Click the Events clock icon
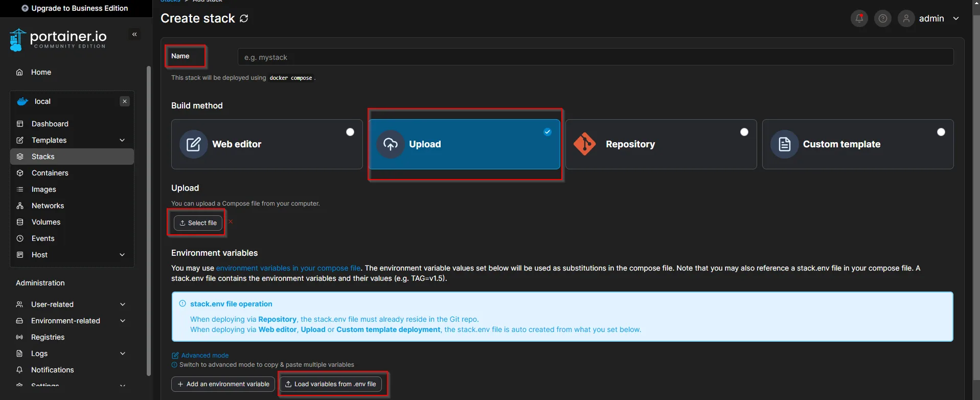Image resolution: width=980 pixels, height=400 pixels. pos(20,238)
